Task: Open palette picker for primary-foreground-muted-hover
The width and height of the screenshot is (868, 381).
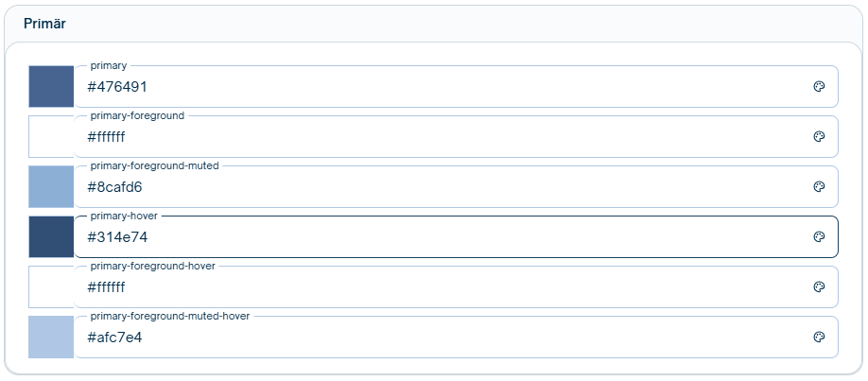Action: pos(819,337)
